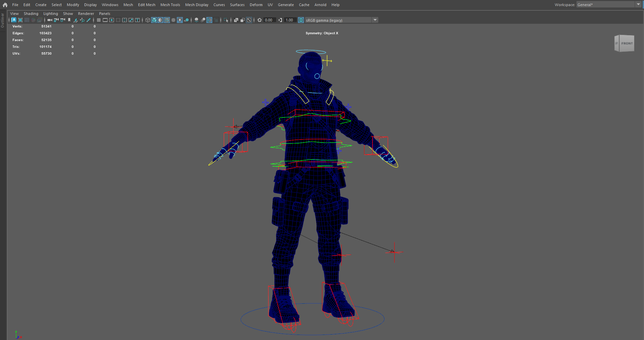Toggle textured display mode
The image size is (644, 340).
pos(173,20)
